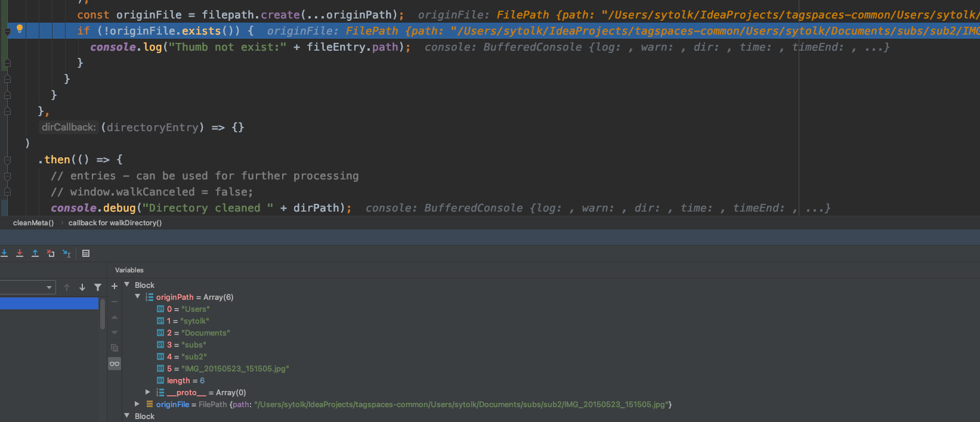Click the move watch up icon

[x=115, y=317]
